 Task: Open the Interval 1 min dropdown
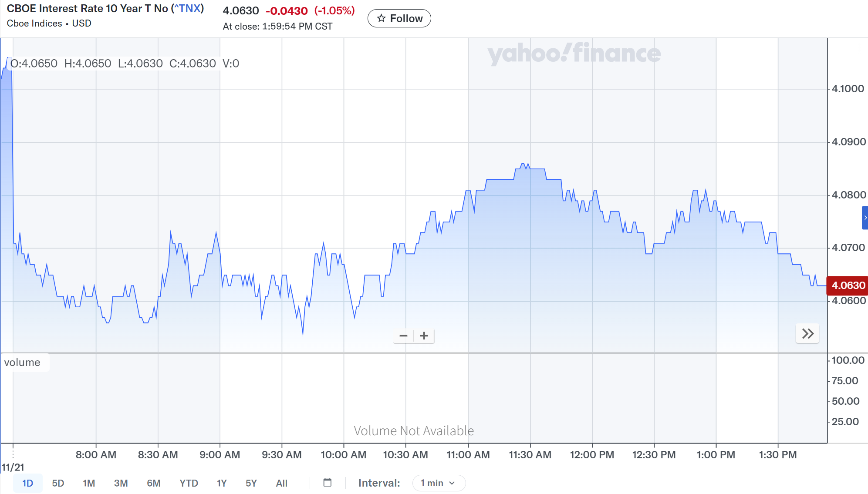[439, 483]
